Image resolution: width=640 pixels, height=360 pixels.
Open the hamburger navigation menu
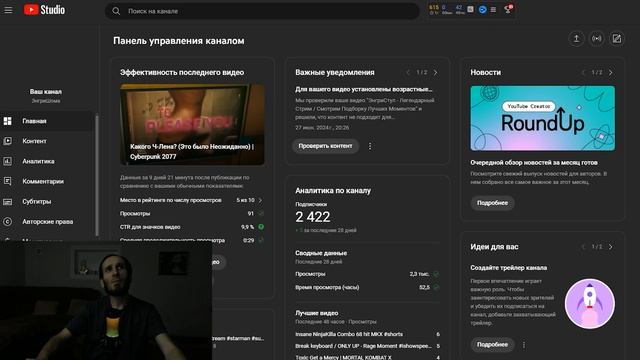click(8, 10)
